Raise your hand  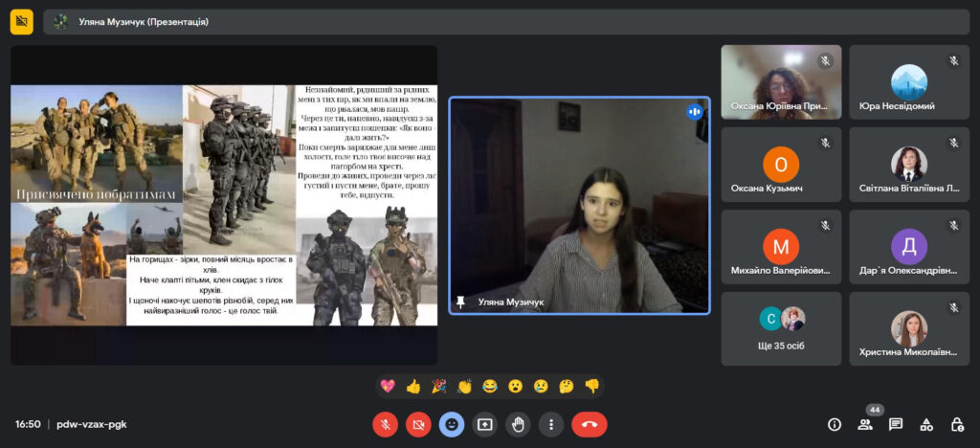[x=518, y=424]
